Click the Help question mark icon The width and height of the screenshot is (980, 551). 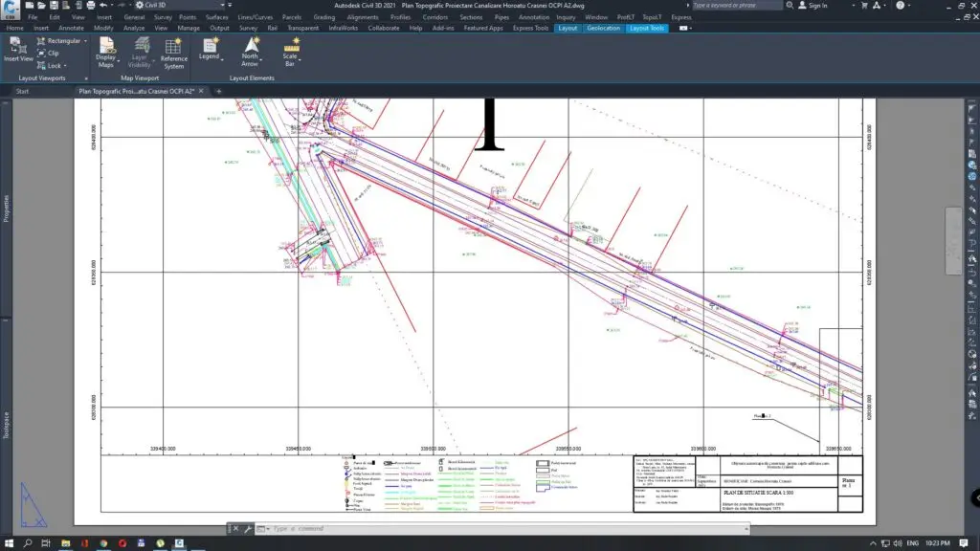(900, 5)
